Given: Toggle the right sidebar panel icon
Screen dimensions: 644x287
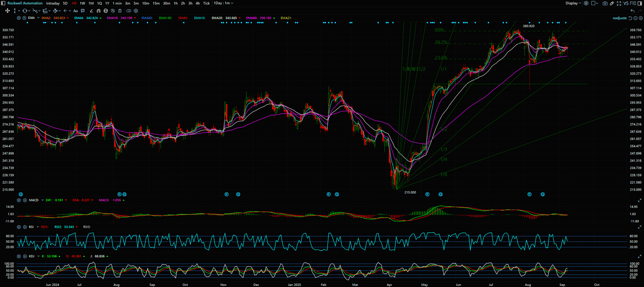Looking at the screenshot, I should coord(640,3).
